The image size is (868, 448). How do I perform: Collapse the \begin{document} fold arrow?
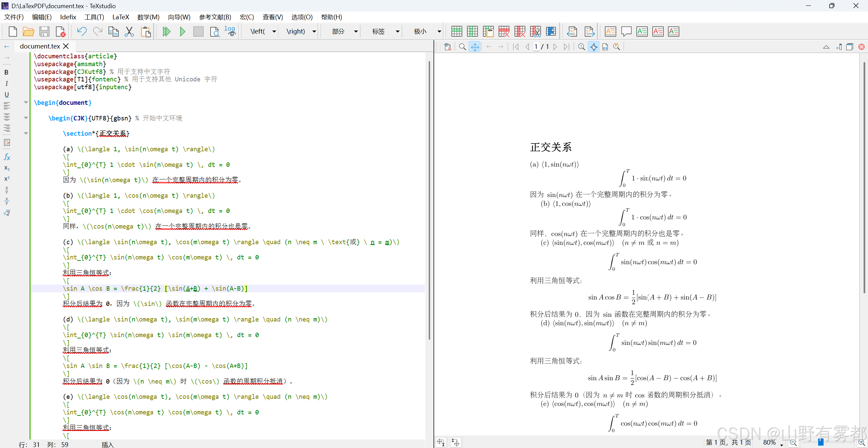tap(26, 102)
